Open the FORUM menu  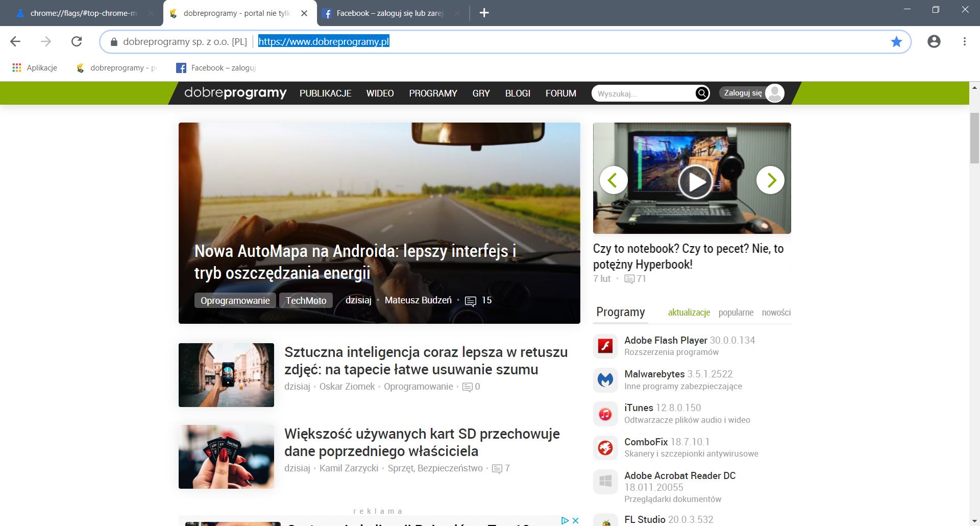click(561, 93)
